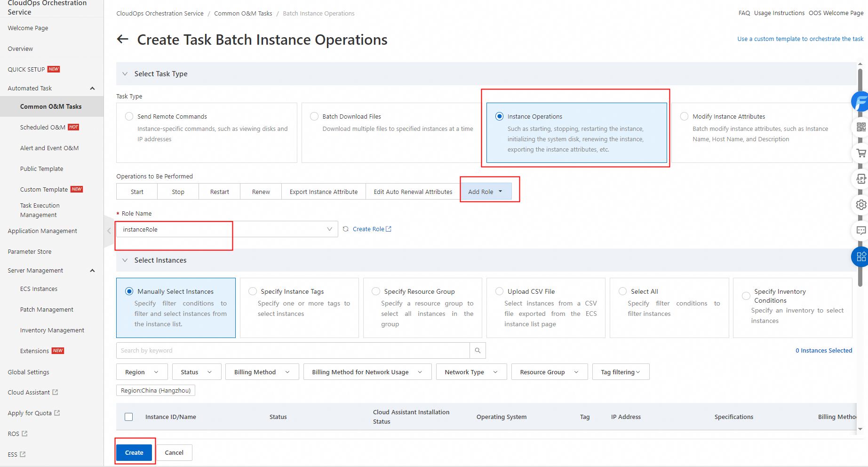The image size is (868, 467).
Task: Collapse the Select Task Type section
Action: tap(125, 74)
